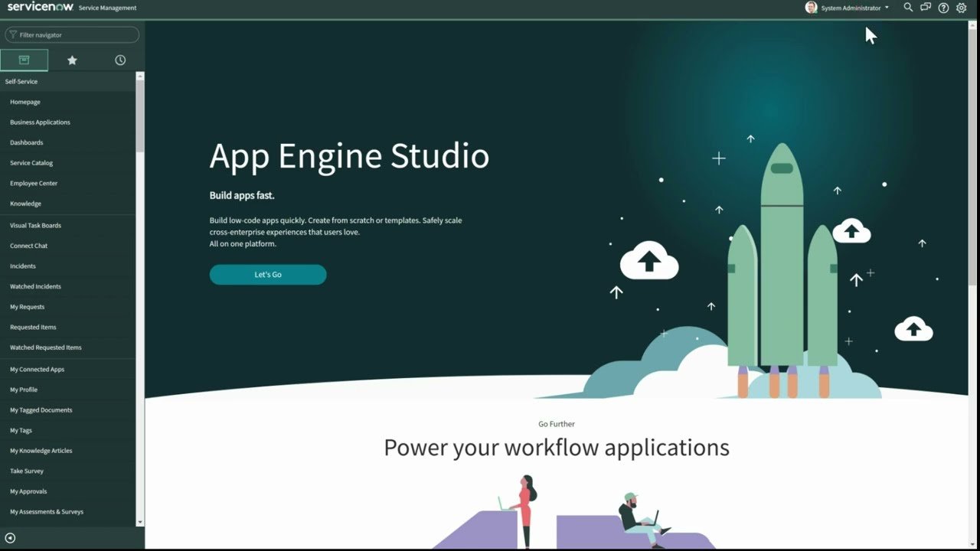Open Employee Center module
The width and height of the screenshot is (980, 551).
34,184
